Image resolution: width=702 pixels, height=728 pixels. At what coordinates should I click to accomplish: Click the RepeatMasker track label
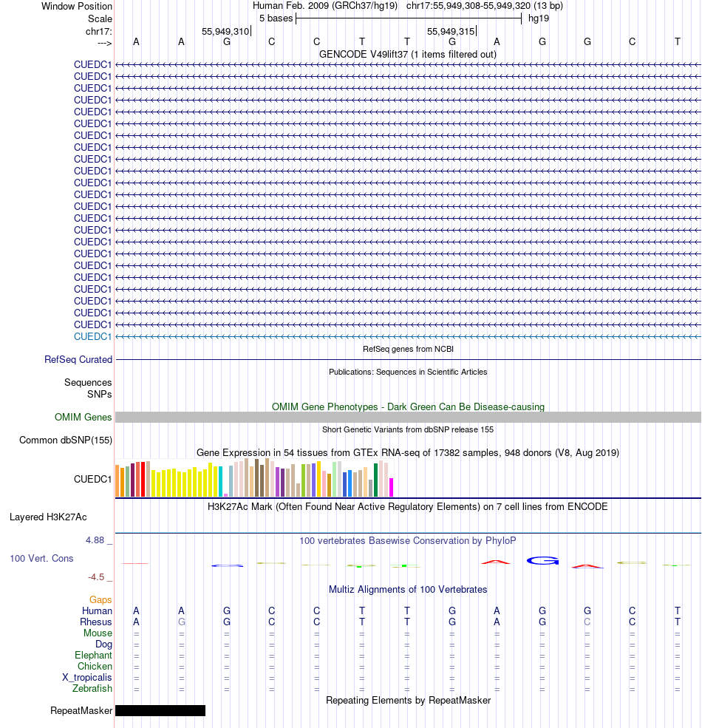81,711
